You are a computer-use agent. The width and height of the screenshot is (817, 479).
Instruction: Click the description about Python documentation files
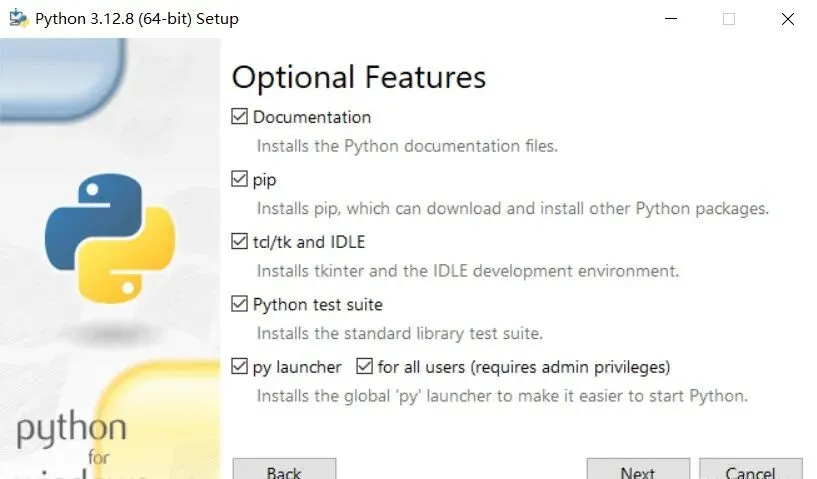[x=407, y=146]
